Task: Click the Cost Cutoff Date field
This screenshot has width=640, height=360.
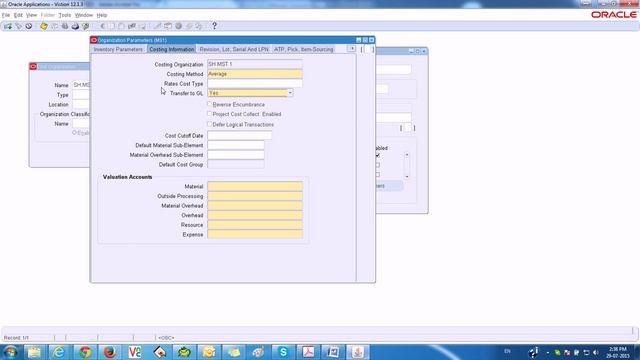Action: point(239,135)
